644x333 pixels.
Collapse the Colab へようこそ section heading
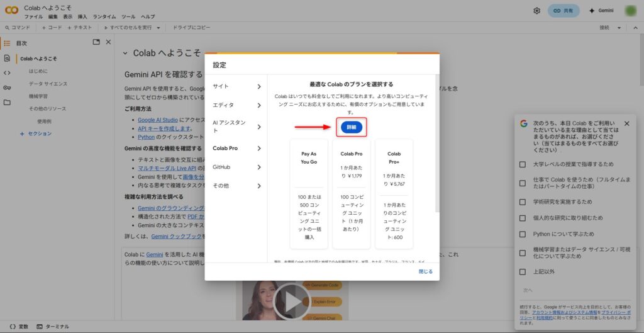coord(125,53)
